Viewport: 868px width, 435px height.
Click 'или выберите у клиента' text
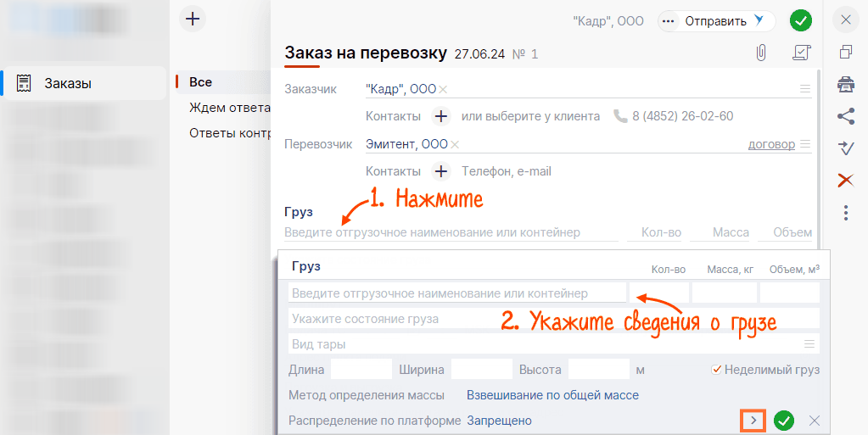pos(530,116)
